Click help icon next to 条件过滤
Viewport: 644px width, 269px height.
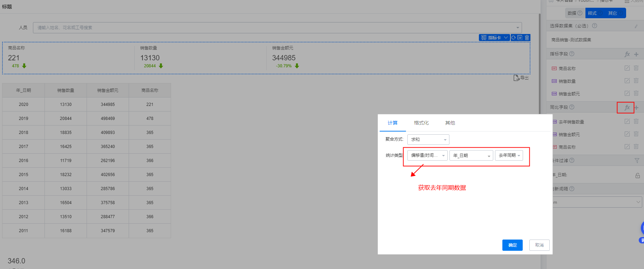[572, 160]
